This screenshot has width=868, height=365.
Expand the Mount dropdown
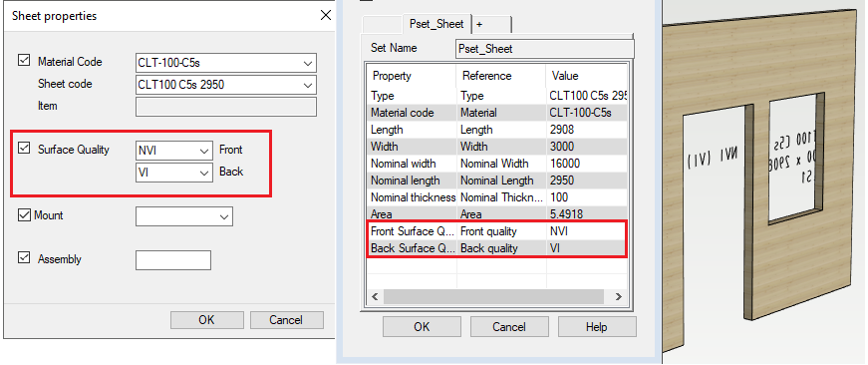(x=183, y=216)
